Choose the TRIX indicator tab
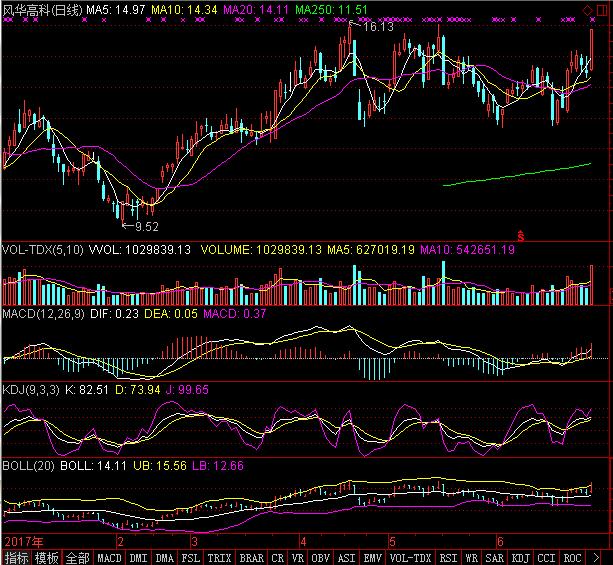This screenshot has height=565, width=613. pyautogui.click(x=219, y=558)
